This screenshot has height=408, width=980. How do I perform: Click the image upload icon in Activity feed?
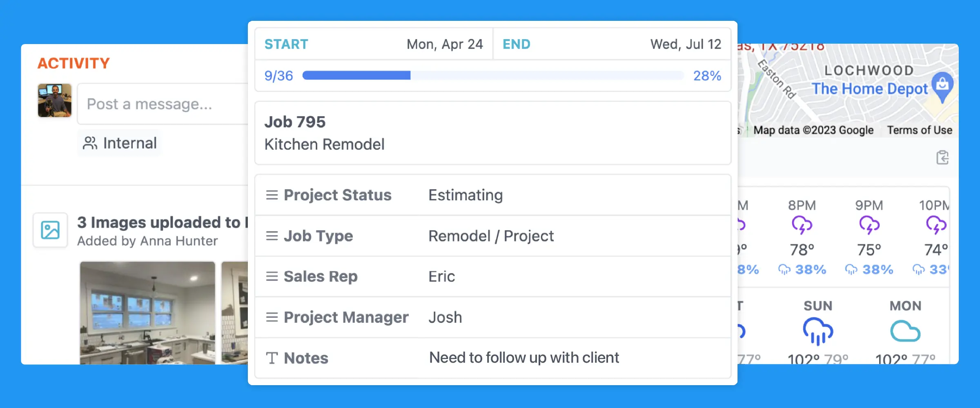point(50,230)
